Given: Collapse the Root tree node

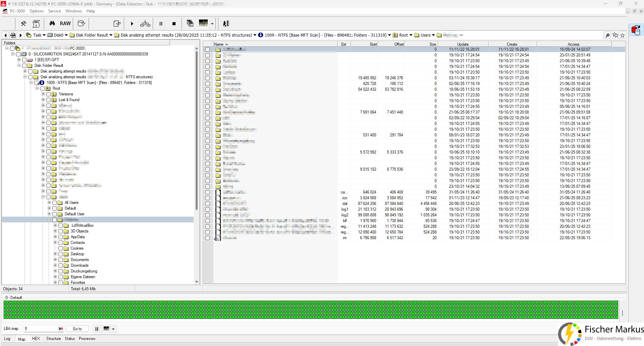Looking at the screenshot, I should tap(37, 88).
